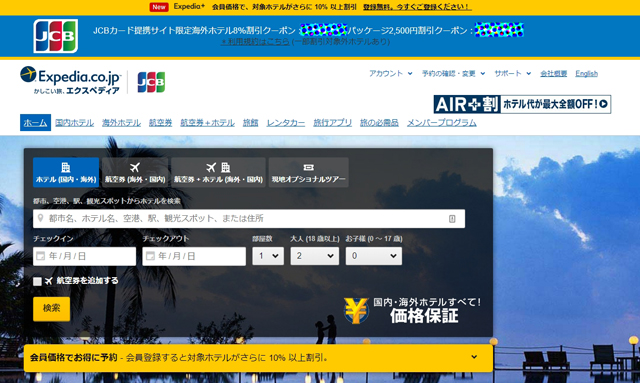Select the ticket icon optional tours tab
640x383 pixels.
[x=309, y=167]
